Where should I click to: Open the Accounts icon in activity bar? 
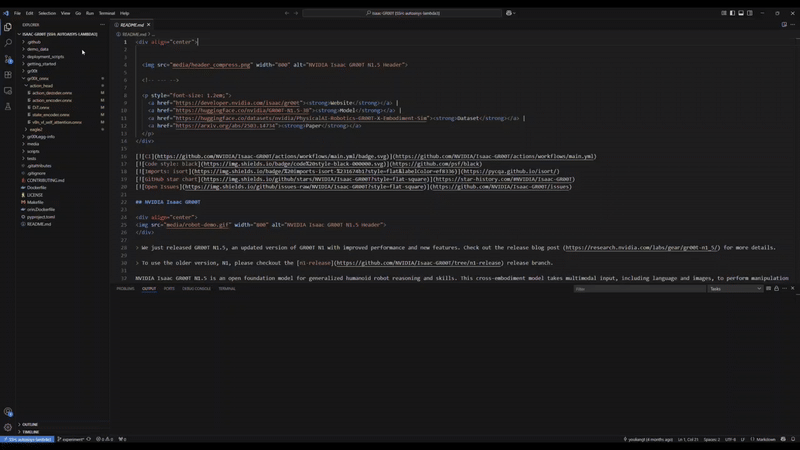coord(8,412)
